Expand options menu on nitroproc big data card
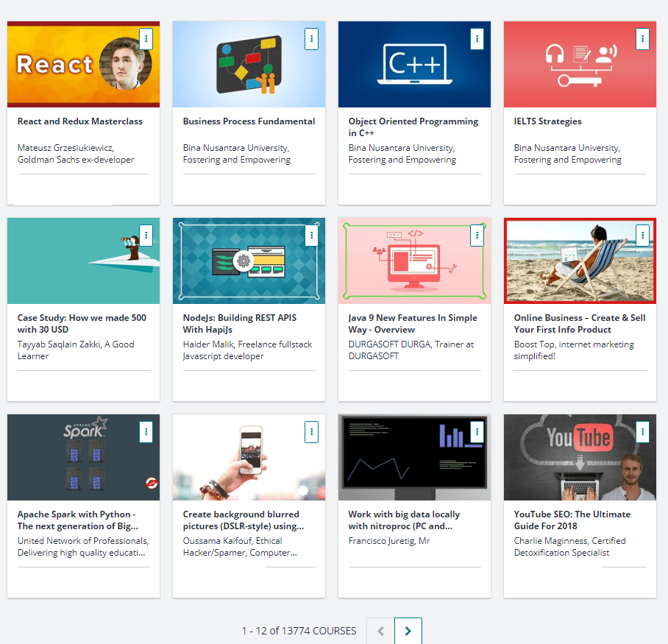The image size is (668, 644). 477,432
